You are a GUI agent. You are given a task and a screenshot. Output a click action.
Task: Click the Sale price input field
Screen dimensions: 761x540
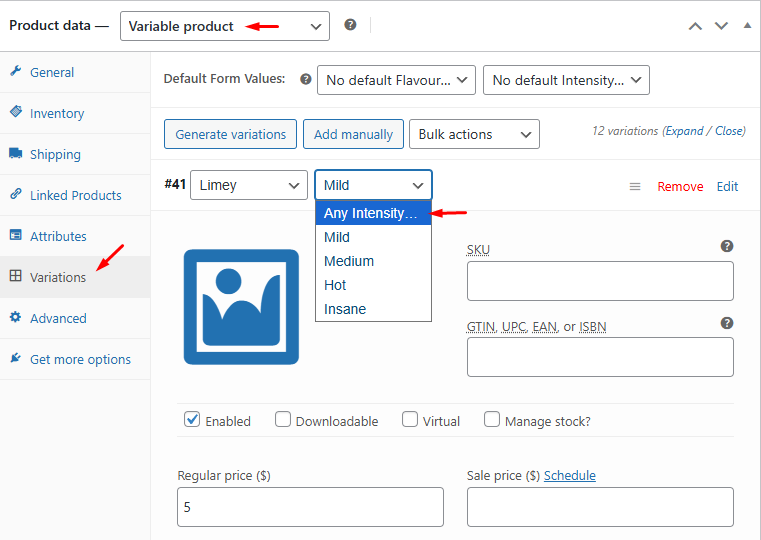(x=600, y=507)
